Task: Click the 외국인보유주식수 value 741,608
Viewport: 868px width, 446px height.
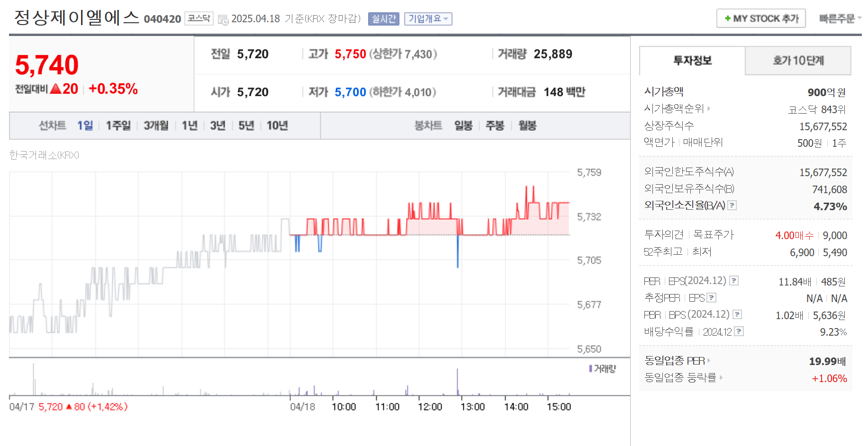Action: pos(830,189)
